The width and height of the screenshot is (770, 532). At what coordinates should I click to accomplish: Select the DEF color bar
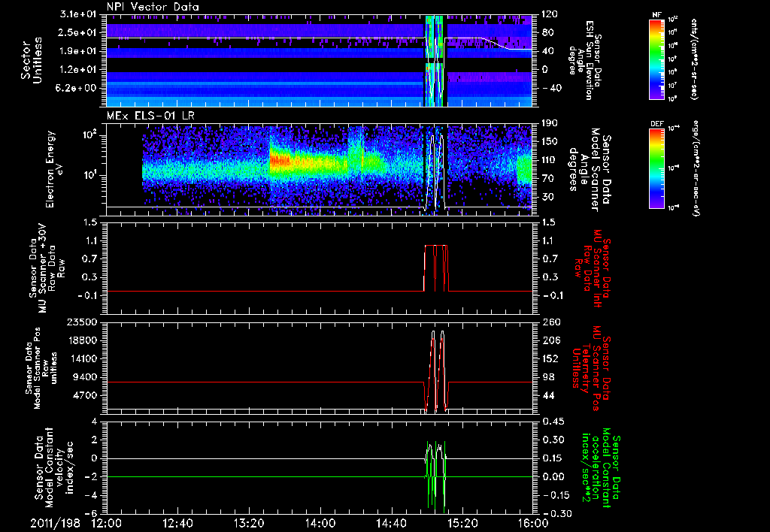coord(656,168)
